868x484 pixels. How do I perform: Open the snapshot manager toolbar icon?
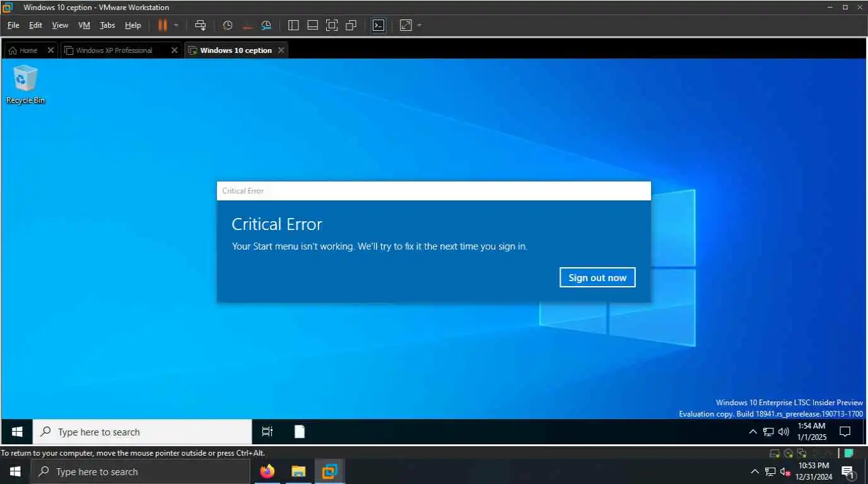(266, 25)
